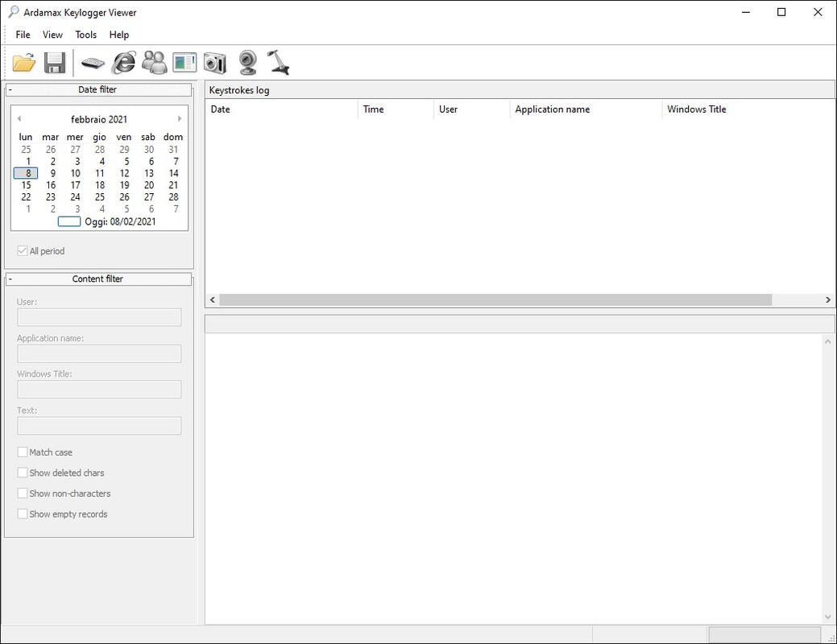Show keystrokes log via keyboard icon
This screenshot has width=837, height=644.
(x=93, y=63)
